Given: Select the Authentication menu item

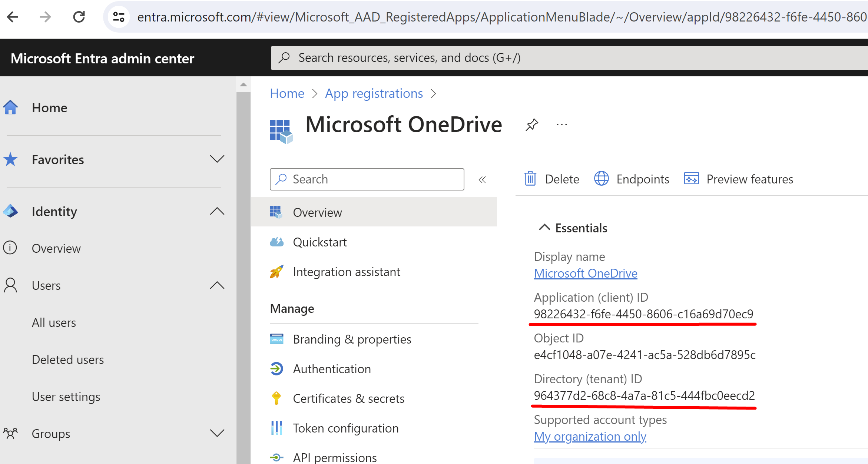Looking at the screenshot, I should (x=332, y=369).
